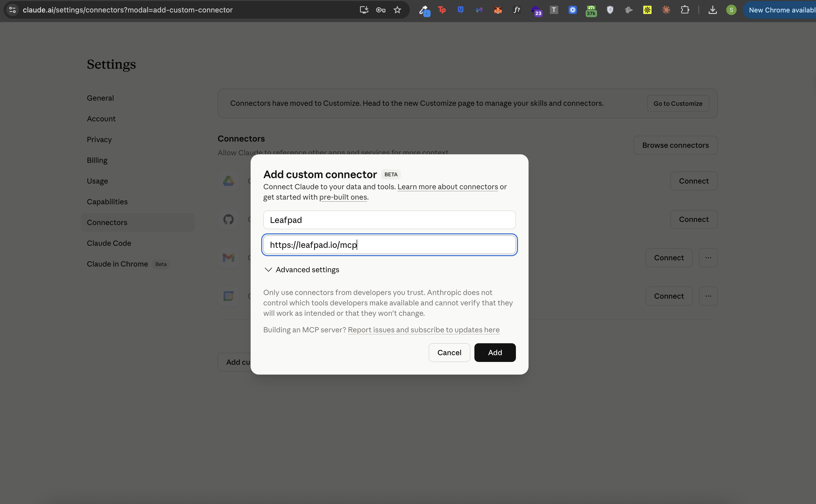Screen dimensions: 816x504
Task: Open the gray shield extension
Action: click(x=610, y=10)
